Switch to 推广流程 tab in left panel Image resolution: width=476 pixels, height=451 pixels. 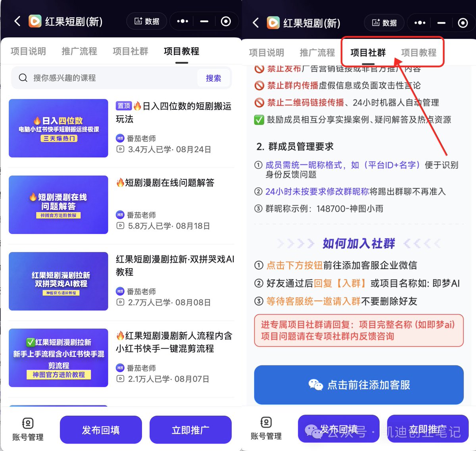tap(79, 51)
